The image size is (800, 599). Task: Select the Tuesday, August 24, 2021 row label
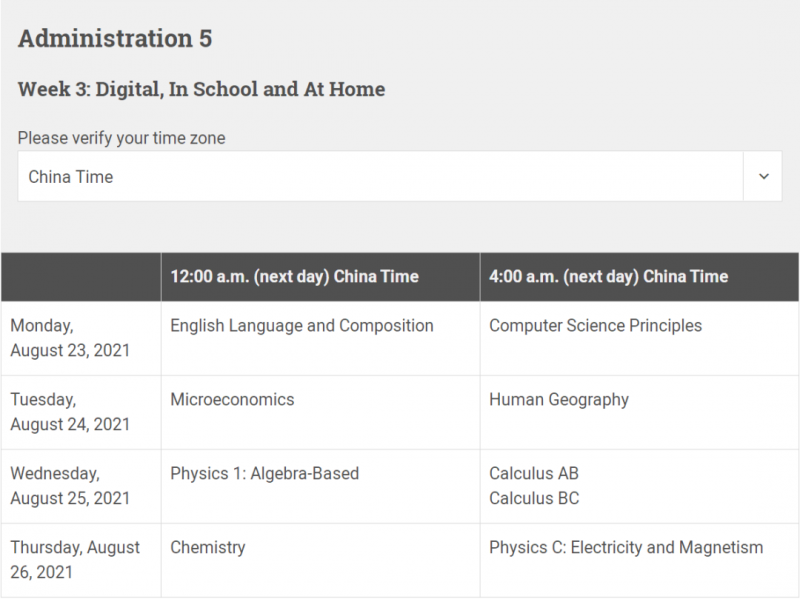tap(70, 412)
